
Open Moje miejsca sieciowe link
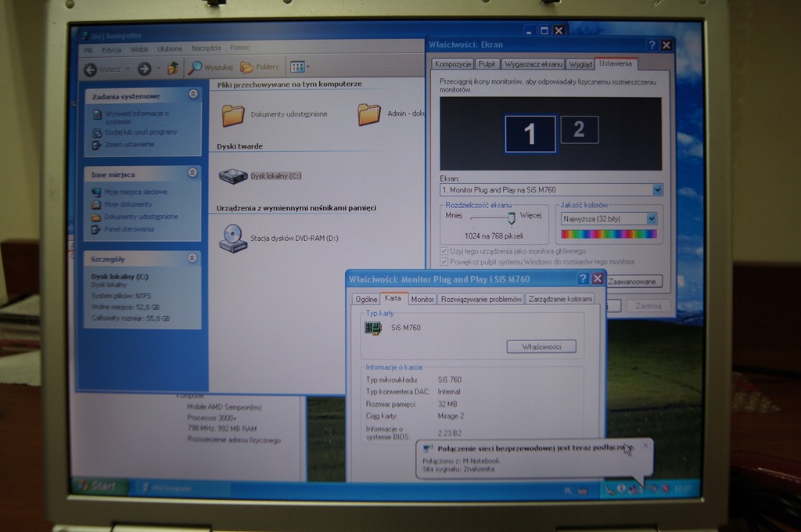click(135, 192)
